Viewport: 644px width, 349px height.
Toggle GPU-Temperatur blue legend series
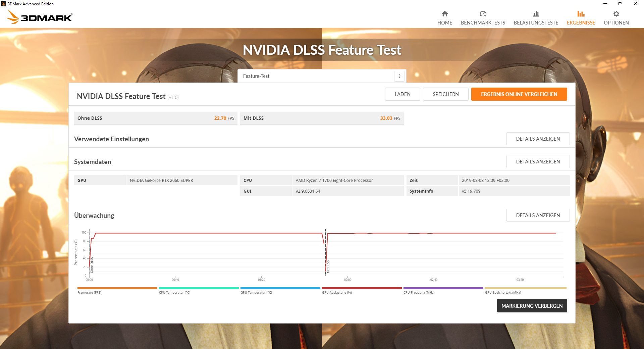coord(280,291)
